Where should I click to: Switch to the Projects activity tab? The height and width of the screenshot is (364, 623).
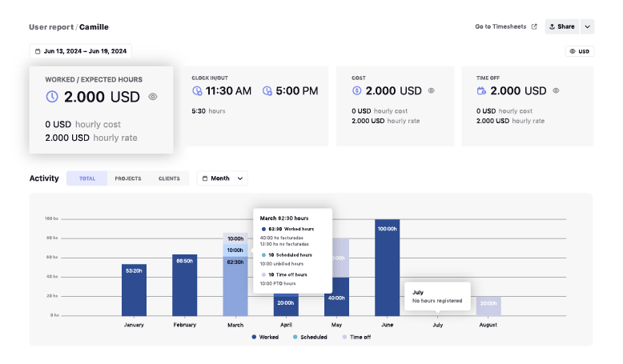click(x=128, y=178)
